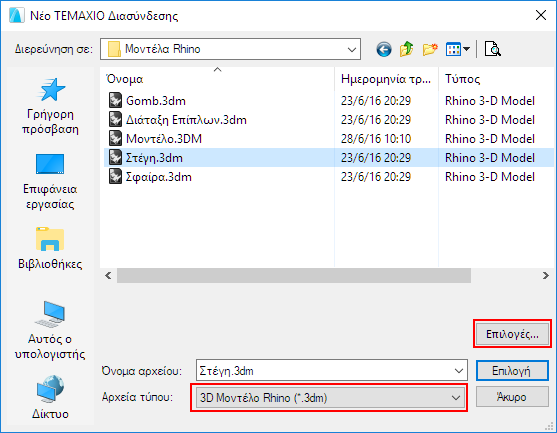Open the Αρχεία τύπου file type dropdown
Image resolution: width=557 pixels, height=433 pixels.
(x=329, y=397)
